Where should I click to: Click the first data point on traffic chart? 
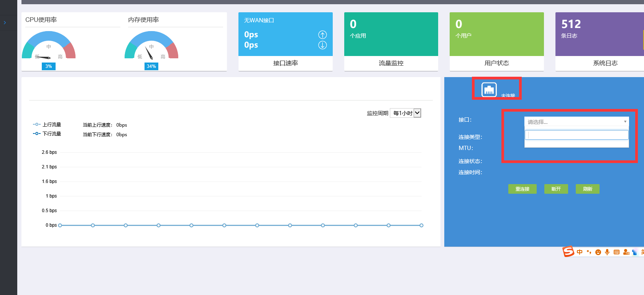coord(60,225)
